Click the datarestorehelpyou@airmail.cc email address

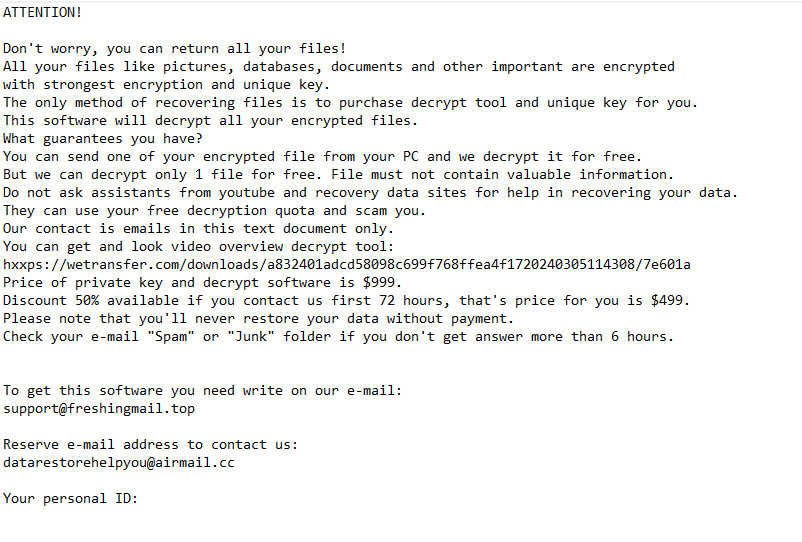[119, 463]
